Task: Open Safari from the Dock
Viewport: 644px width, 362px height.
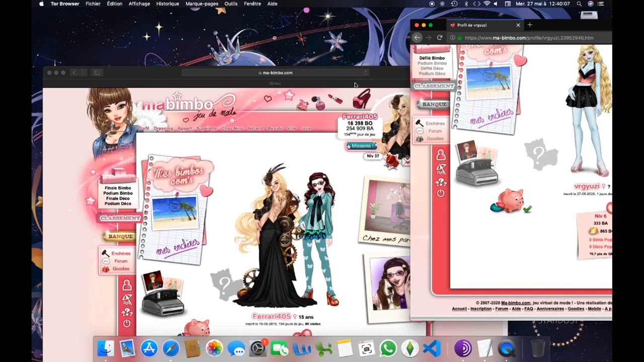Action: 171,348
